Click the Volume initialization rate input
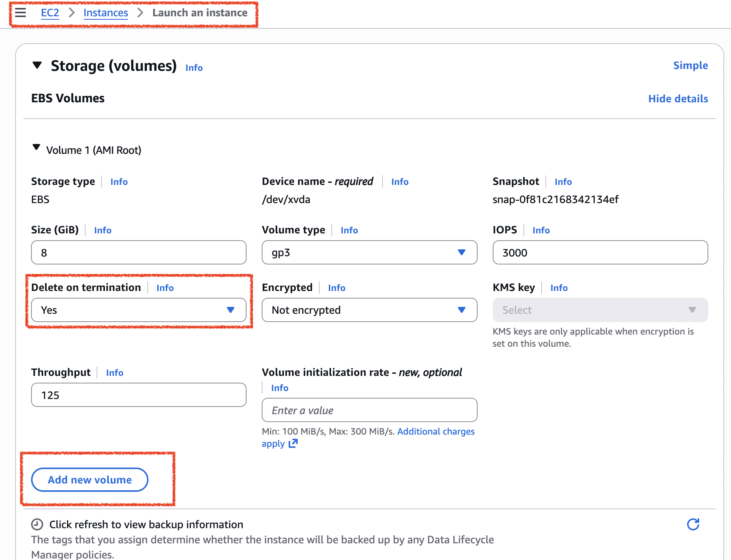Screen dimensions: 731x560 (369, 410)
